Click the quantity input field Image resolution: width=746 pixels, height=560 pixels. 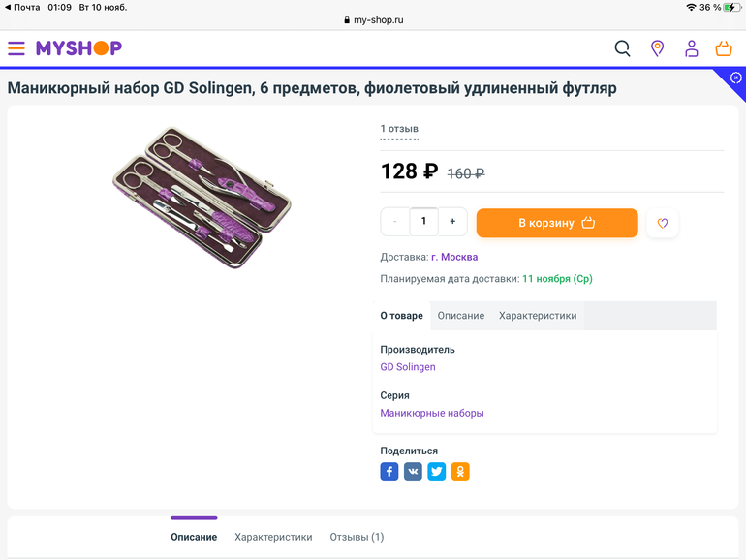pos(423,222)
